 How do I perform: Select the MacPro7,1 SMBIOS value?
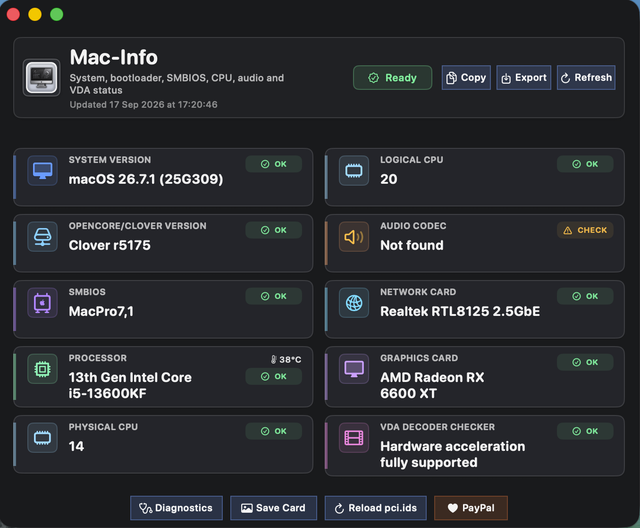[101, 311]
